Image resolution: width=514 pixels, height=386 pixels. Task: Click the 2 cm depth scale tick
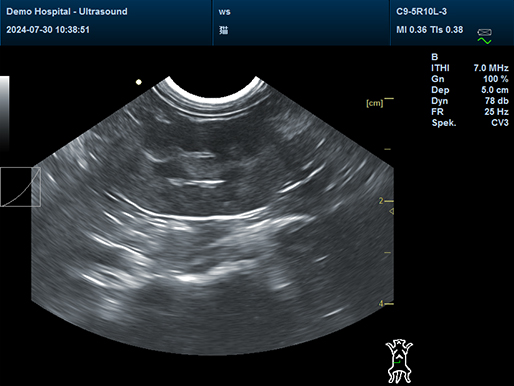click(386, 201)
